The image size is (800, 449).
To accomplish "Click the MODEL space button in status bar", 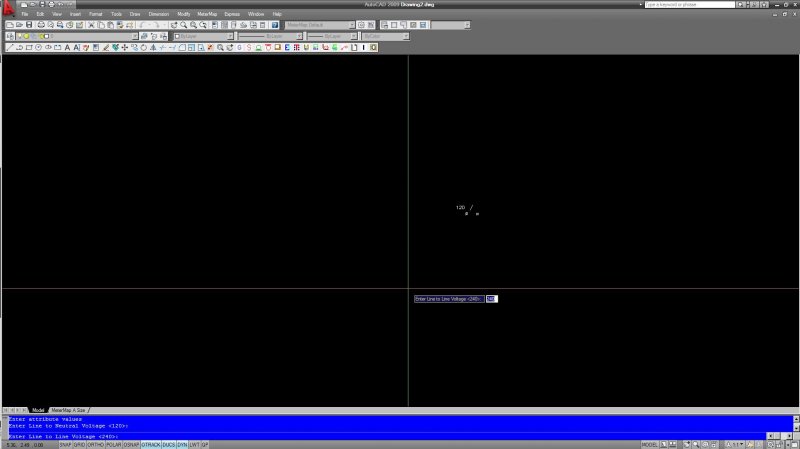I will coord(649,445).
